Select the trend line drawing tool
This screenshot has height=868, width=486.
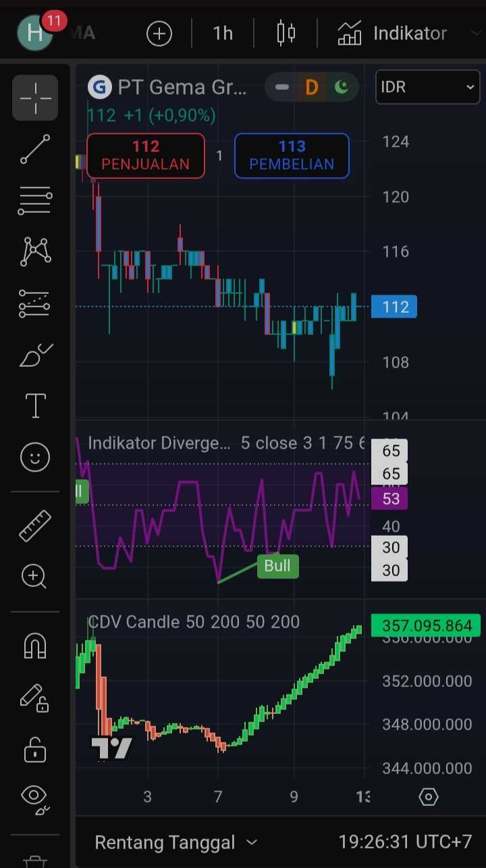click(35, 149)
